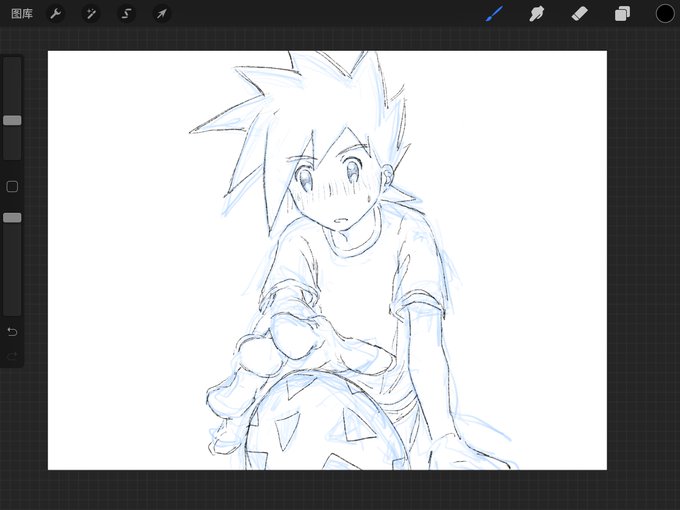The width and height of the screenshot is (680, 510).
Task: Activate the Transform arrow tool
Action: (x=161, y=14)
